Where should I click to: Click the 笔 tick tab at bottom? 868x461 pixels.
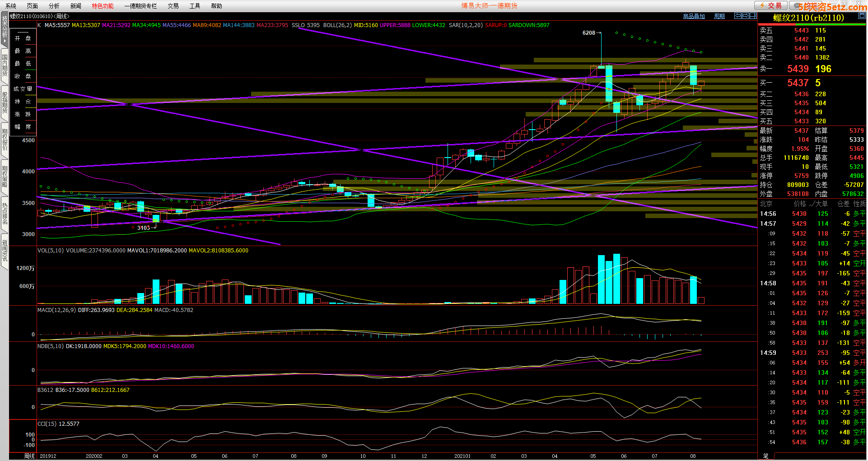click(x=765, y=456)
